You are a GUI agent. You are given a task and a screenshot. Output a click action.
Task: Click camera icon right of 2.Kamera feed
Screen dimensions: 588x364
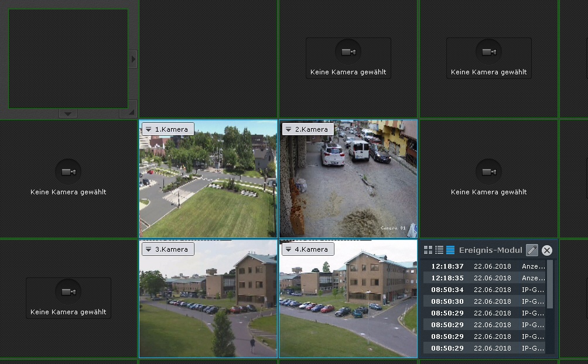click(489, 172)
